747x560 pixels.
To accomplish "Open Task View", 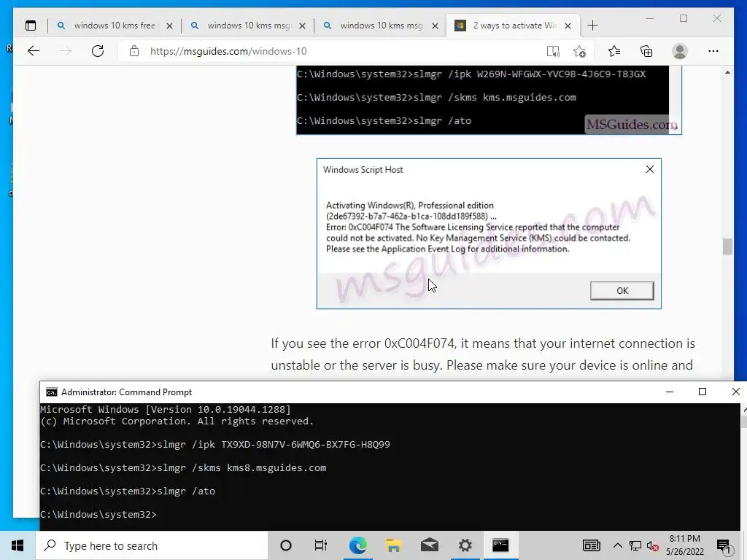I will click(x=321, y=545).
